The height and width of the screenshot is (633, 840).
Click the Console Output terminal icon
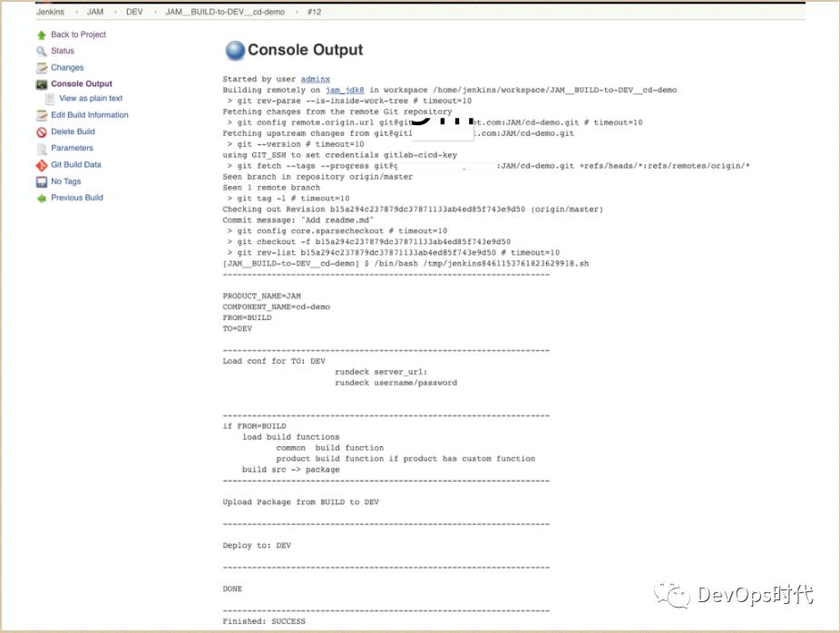(x=41, y=84)
